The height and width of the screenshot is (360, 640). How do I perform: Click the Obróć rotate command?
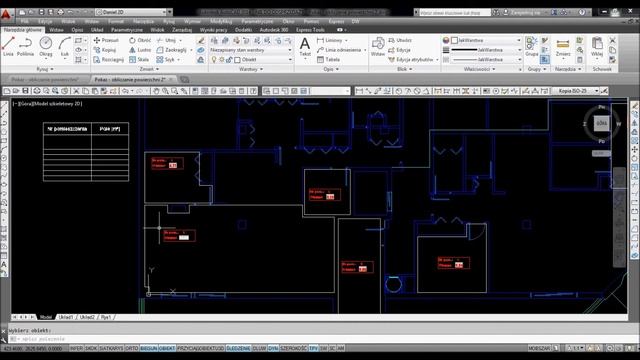pyautogui.click(x=140, y=40)
